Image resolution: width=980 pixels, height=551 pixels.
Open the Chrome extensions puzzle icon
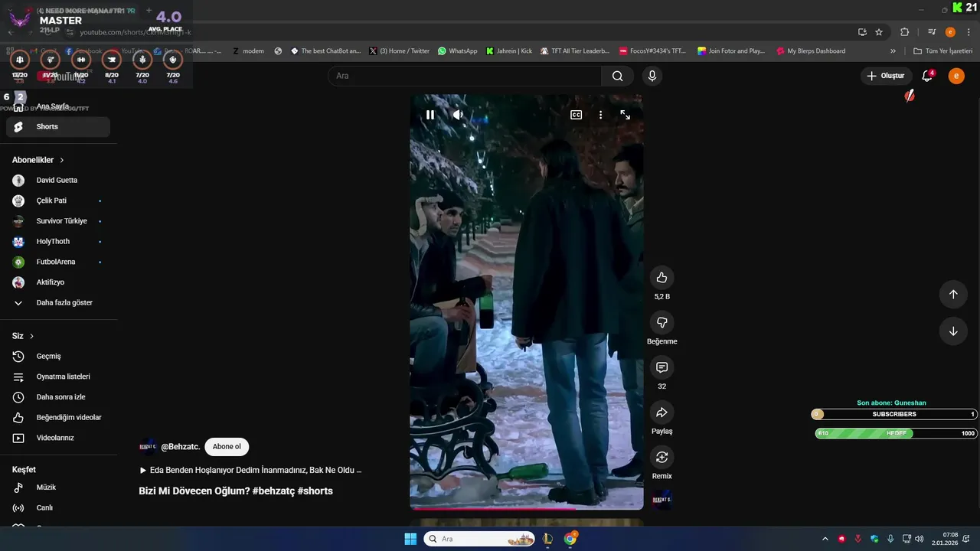click(x=904, y=32)
